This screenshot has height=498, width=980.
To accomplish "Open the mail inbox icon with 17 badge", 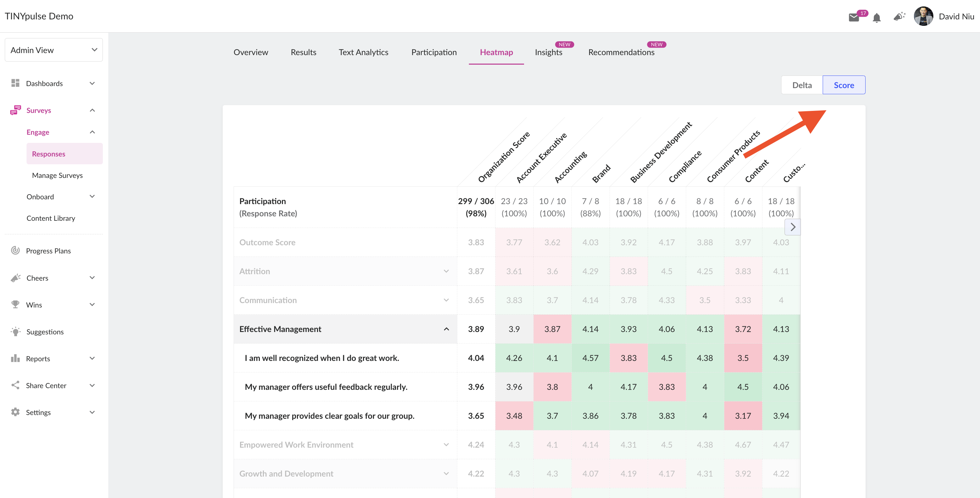I will [x=854, y=17].
